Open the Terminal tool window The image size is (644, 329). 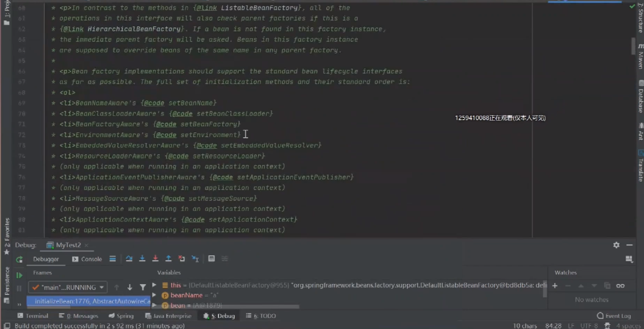coord(33,316)
